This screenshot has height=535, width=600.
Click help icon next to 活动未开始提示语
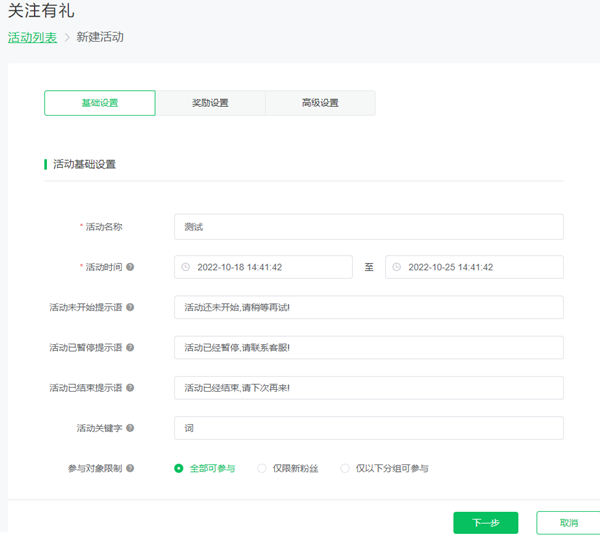(130, 307)
